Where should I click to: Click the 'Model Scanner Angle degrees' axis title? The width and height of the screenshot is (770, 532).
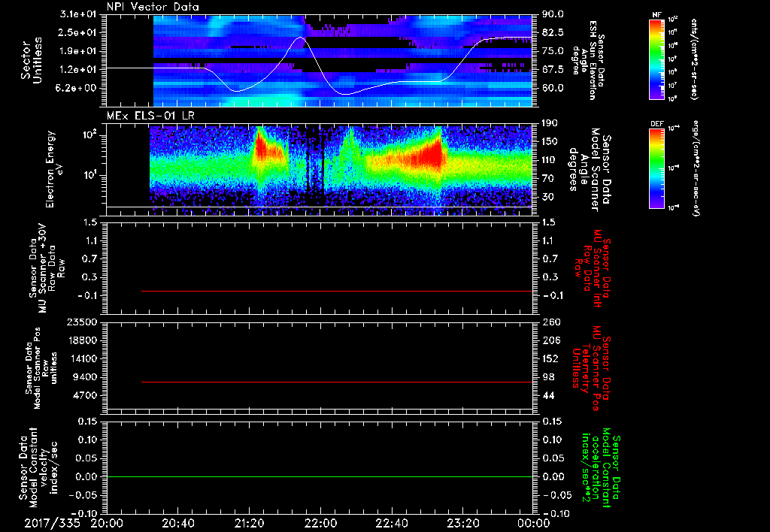click(590, 170)
